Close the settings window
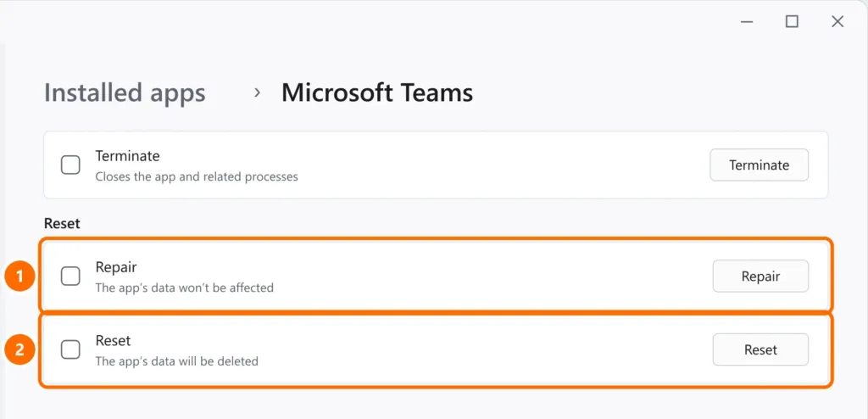Image resolution: width=868 pixels, height=419 pixels. (x=837, y=21)
